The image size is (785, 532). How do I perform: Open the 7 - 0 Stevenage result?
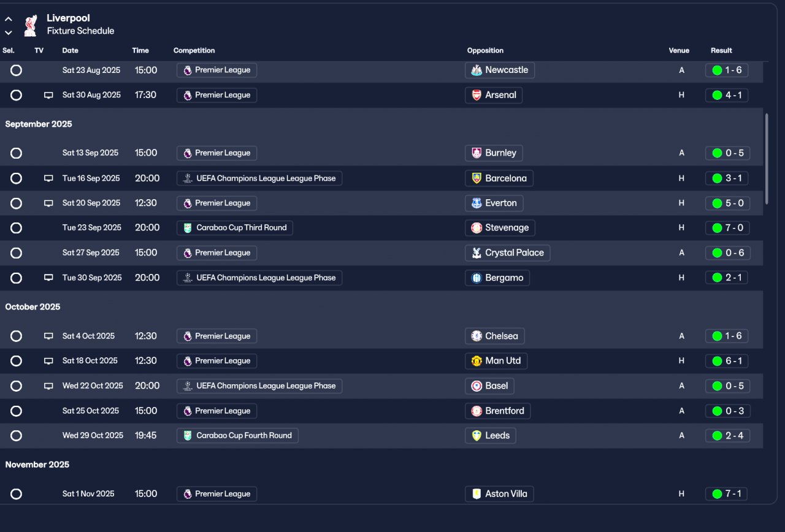(x=727, y=228)
